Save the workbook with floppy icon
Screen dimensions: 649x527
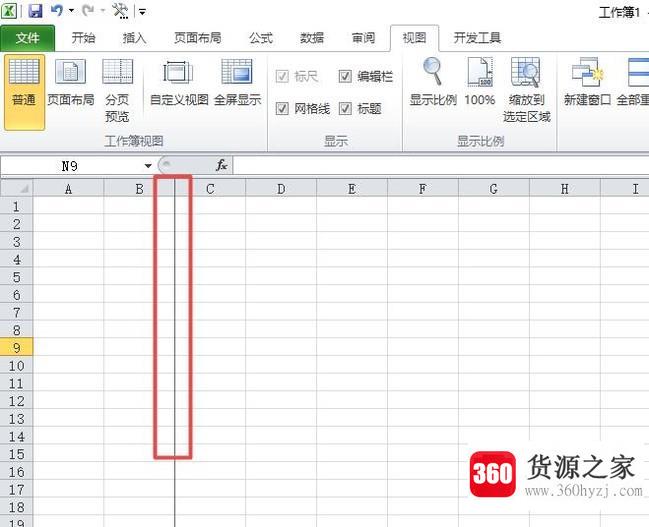[x=36, y=11]
